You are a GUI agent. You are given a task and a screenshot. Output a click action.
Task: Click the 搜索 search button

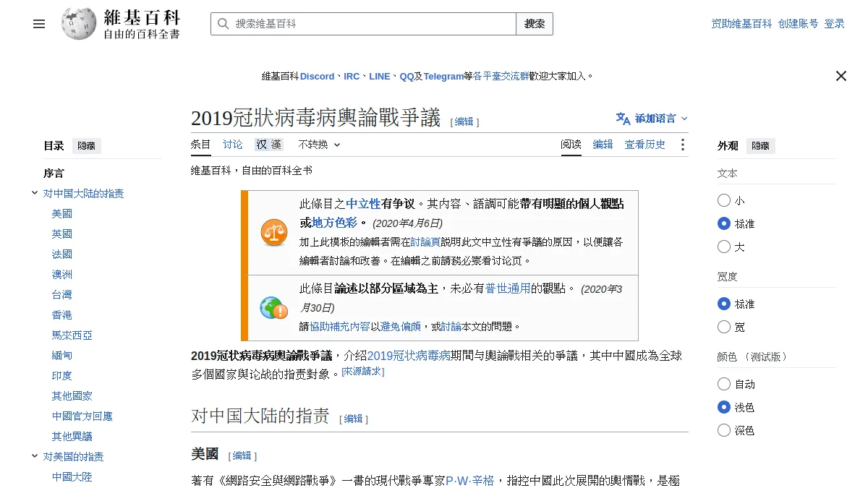535,24
